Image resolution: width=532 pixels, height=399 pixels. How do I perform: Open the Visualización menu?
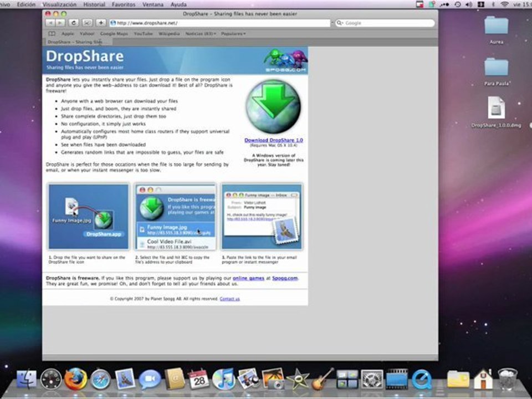tap(59, 4)
